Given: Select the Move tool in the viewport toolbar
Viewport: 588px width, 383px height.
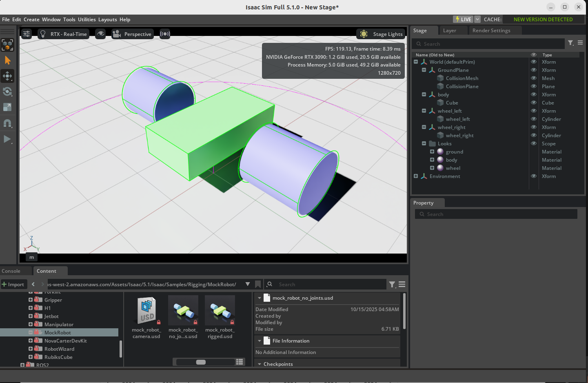Looking at the screenshot, I should (x=7, y=76).
